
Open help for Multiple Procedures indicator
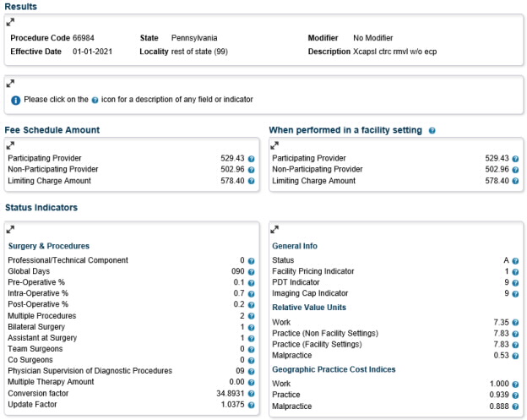251,316
